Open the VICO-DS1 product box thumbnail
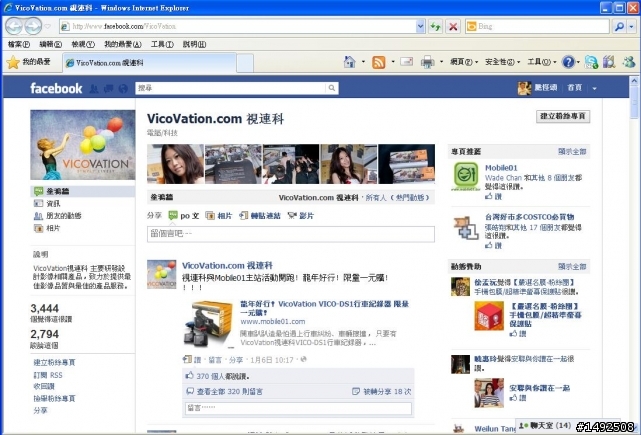 point(209,324)
